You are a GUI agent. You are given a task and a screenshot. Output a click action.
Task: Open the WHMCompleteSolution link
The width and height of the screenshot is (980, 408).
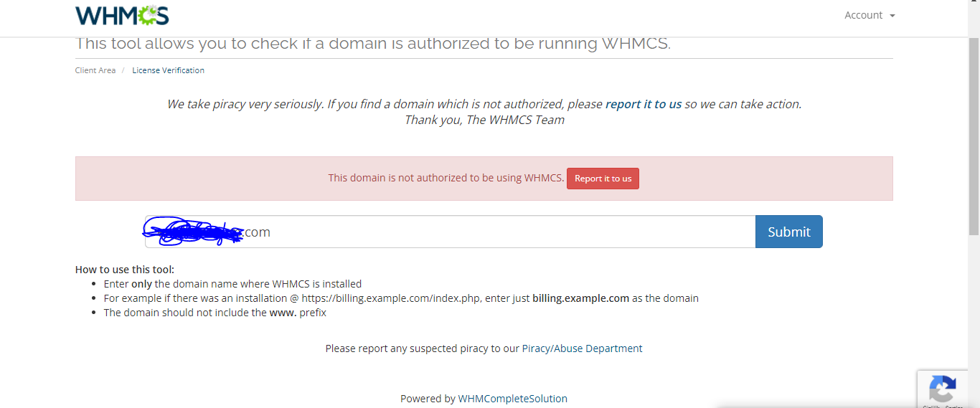pos(512,399)
